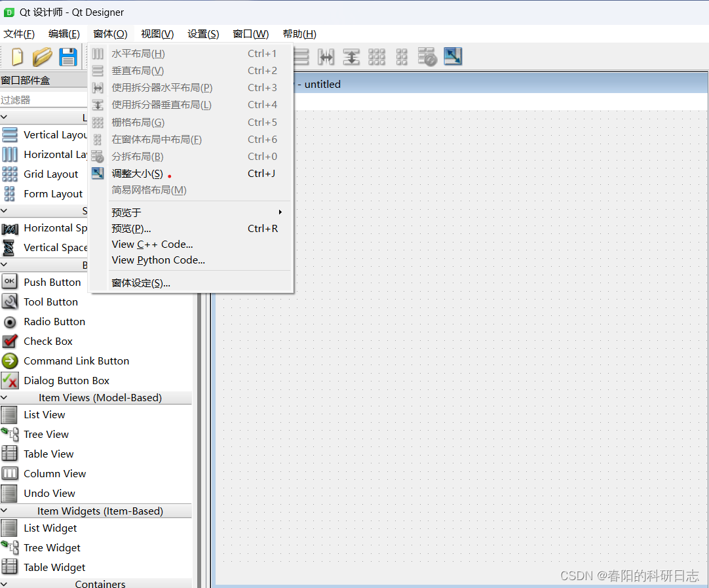The width and height of the screenshot is (709, 588).
Task: Collapse the Item Views (Model-Based) category
Action: 4,398
